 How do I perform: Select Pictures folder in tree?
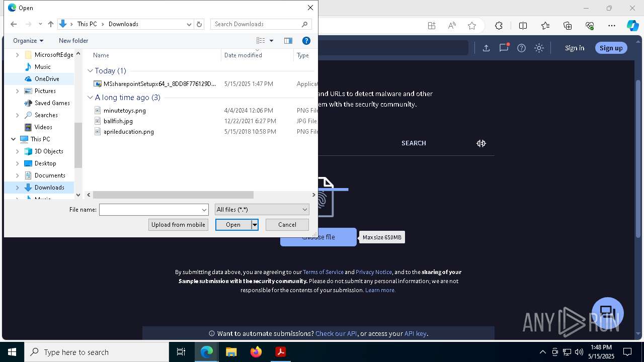(x=45, y=91)
